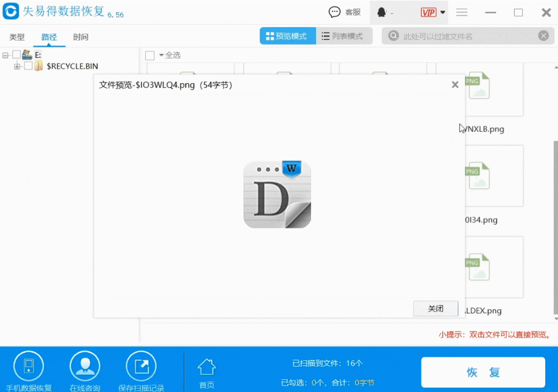Expand the $RECYCLE.BIN folder node

click(x=17, y=66)
